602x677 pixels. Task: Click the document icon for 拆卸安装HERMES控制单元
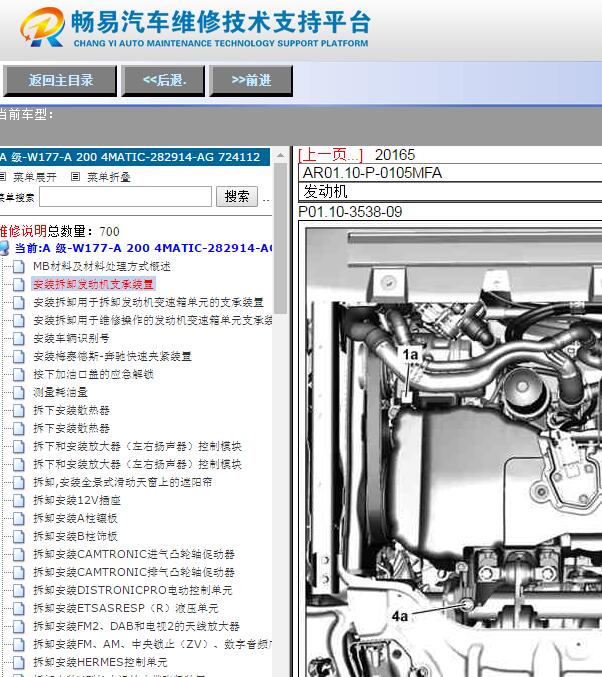(x=19, y=662)
